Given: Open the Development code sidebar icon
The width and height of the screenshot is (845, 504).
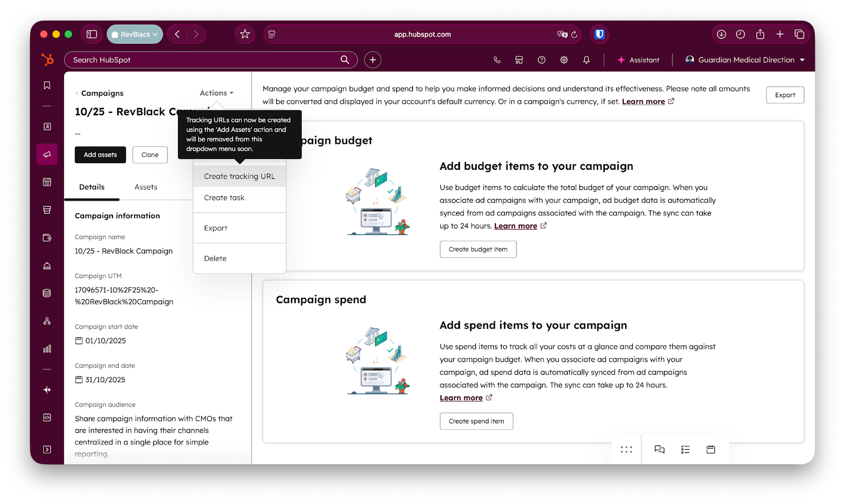Looking at the screenshot, I should [47, 417].
